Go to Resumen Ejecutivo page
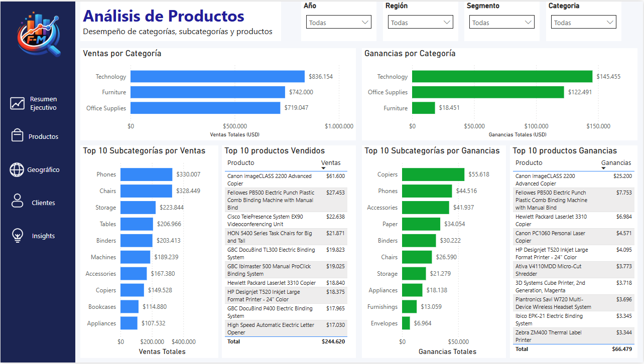Screen dimensions: 644x364 click(x=43, y=103)
